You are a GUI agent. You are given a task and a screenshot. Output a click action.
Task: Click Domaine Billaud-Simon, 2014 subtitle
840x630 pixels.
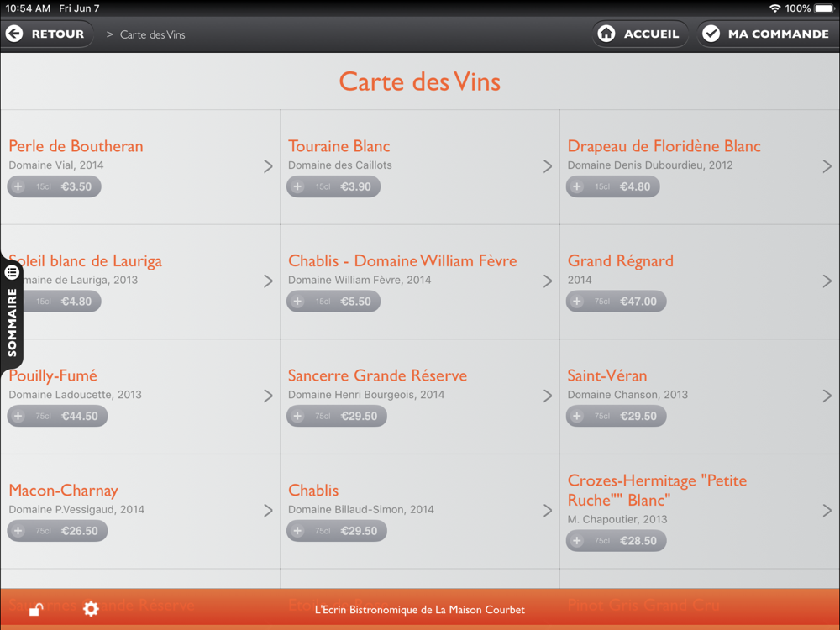[x=361, y=510]
